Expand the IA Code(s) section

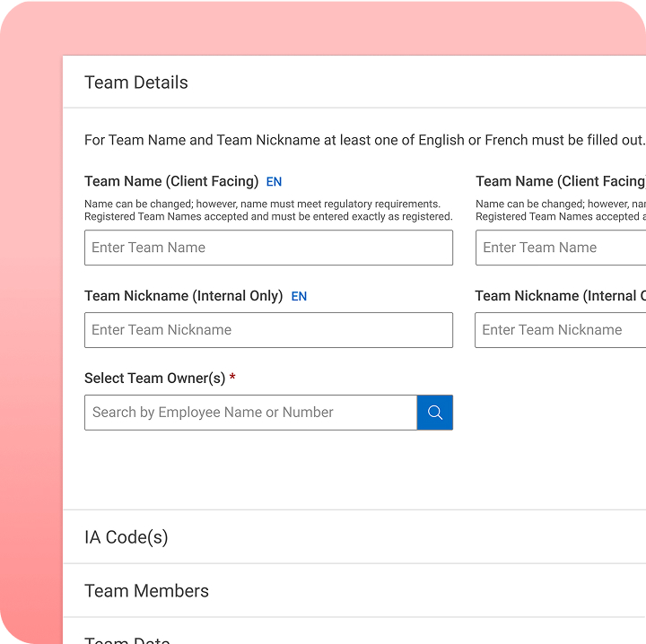354,537
